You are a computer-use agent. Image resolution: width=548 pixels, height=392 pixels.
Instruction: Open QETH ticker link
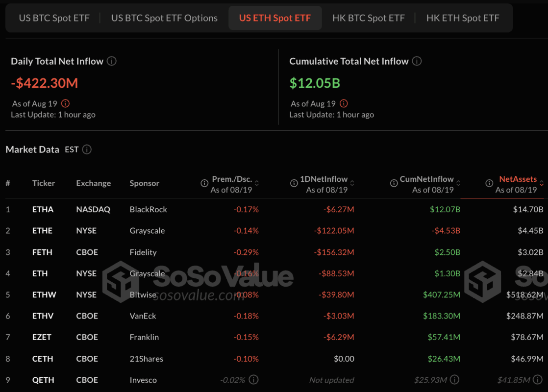43,380
